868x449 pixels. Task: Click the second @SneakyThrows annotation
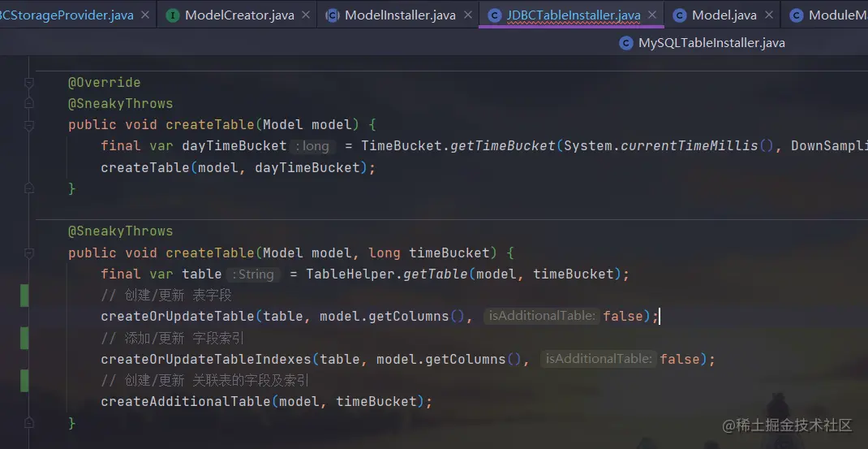tap(120, 231)
